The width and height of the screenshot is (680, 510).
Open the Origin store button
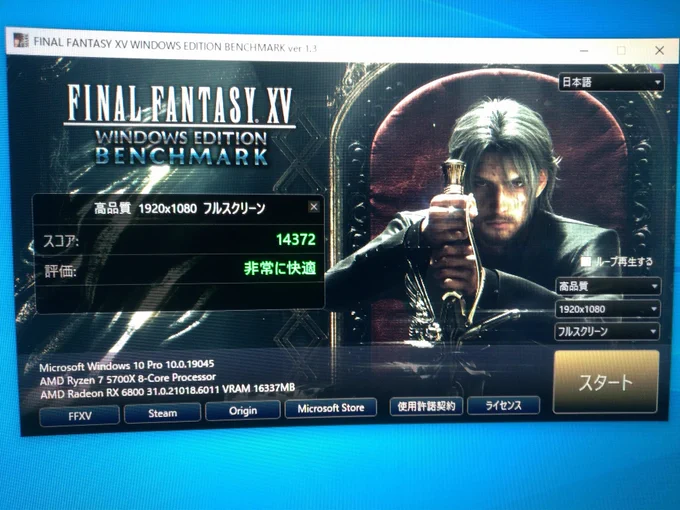[x=243, y=410]
